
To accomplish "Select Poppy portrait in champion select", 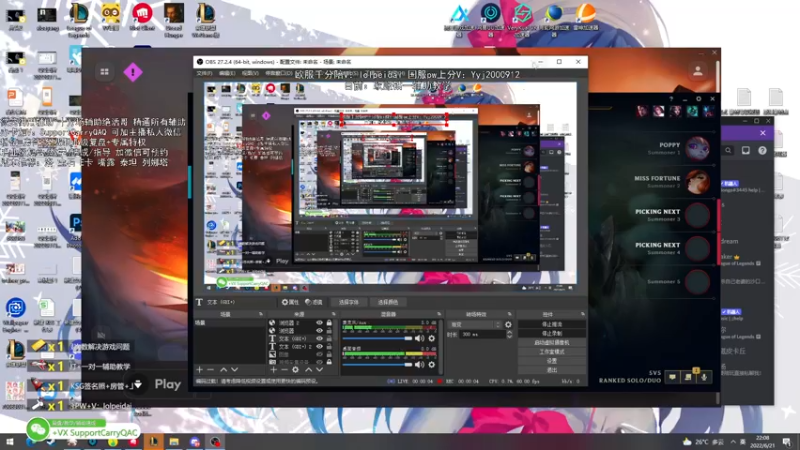I will click(697, 149).
